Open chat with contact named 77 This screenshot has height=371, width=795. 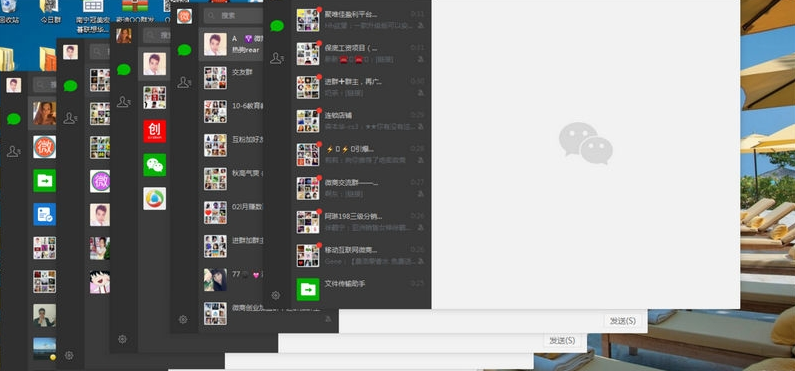231,279
